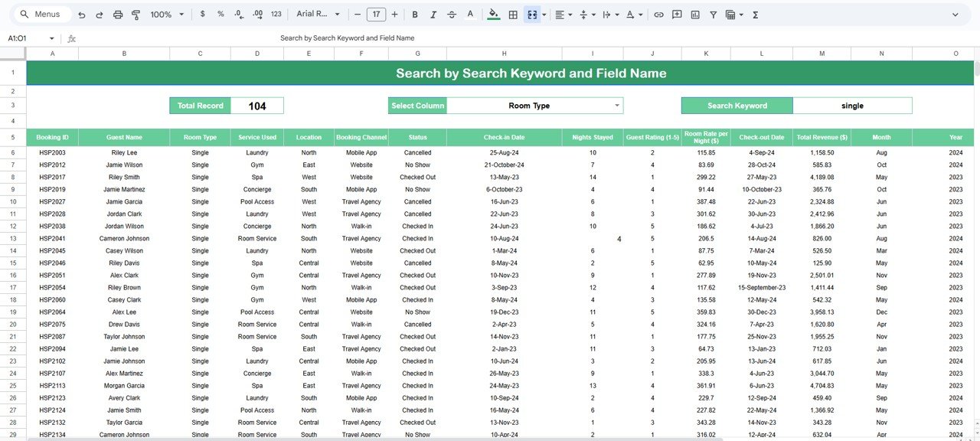Screen dimensions: 980x441
Task: Toggle strikethrough formatting
Action: point(451,15)
